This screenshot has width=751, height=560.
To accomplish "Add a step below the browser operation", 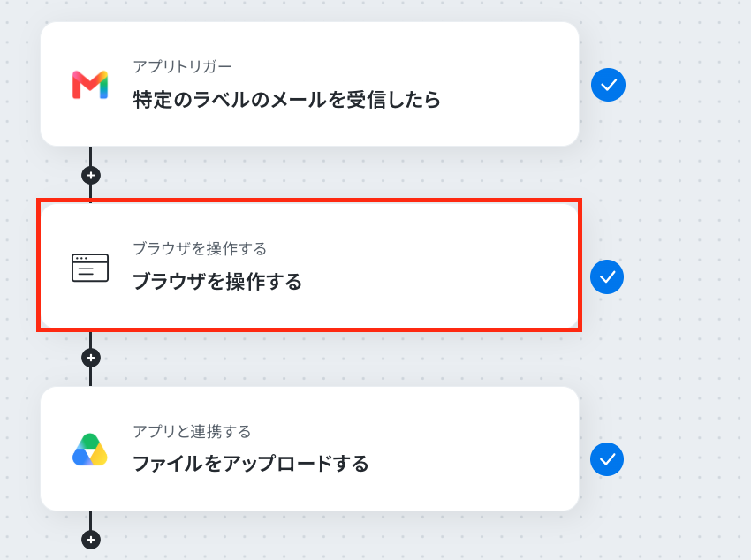I will [91, 358].
